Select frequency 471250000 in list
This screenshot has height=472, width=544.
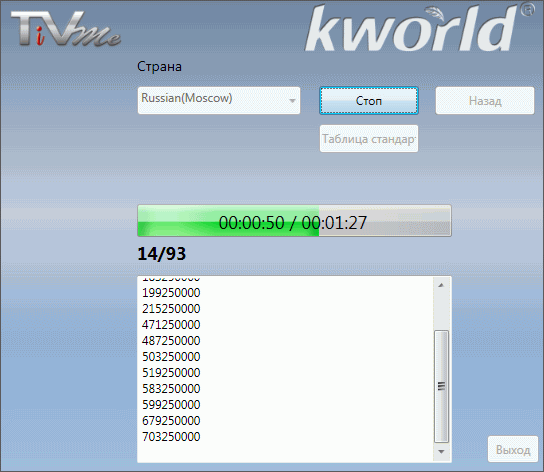coord(171,324)
